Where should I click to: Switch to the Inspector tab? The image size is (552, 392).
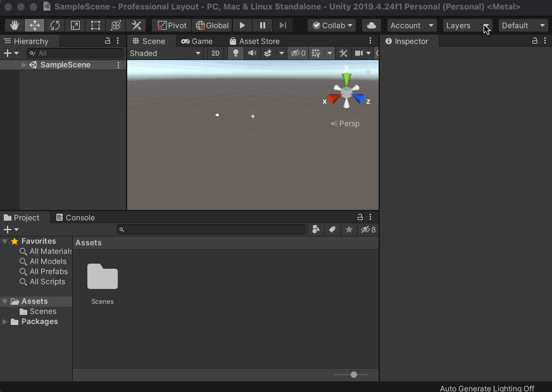pyautogui.click(x=410, y=41)
